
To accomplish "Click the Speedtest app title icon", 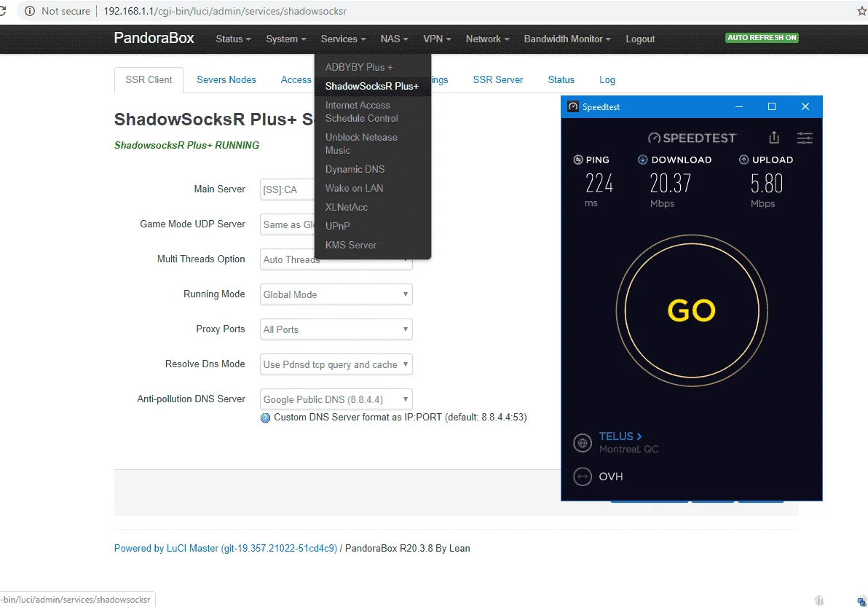I will coord(573,107).
